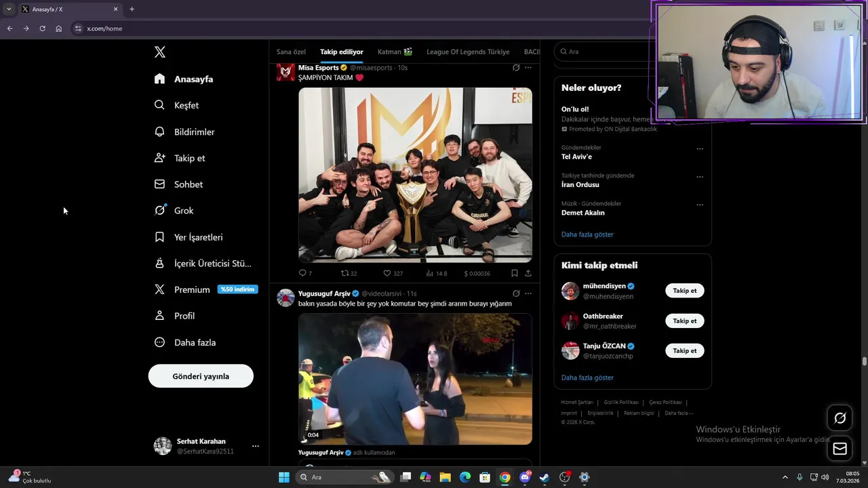Show more follow suggestions link

click(x=587, y=378)
